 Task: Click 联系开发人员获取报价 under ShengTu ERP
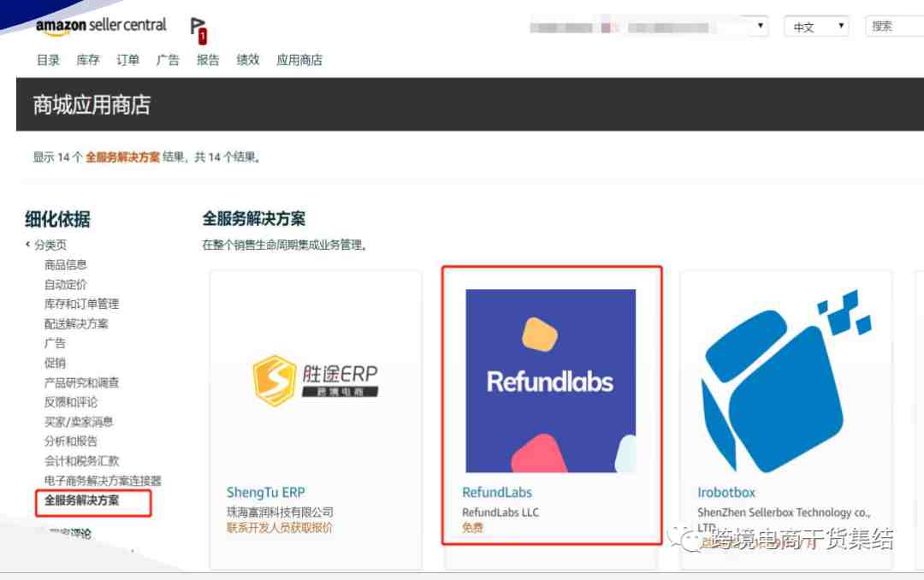coord(279,528)
